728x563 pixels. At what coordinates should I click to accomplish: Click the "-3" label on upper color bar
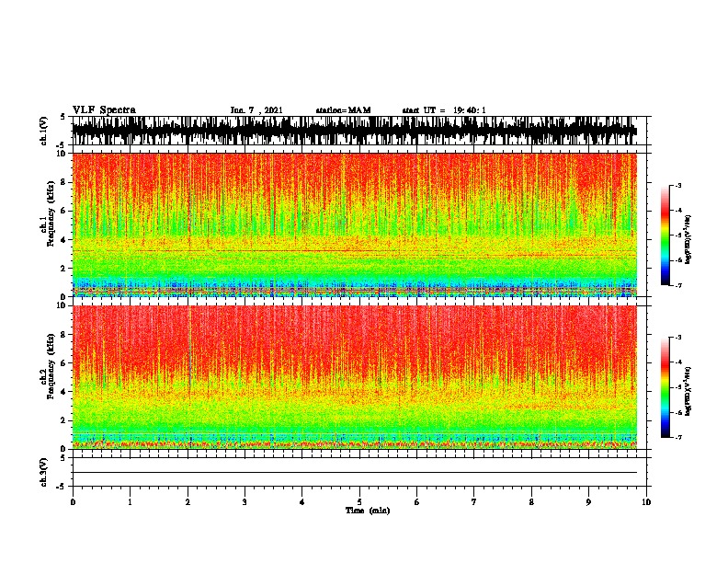(678, 185)
